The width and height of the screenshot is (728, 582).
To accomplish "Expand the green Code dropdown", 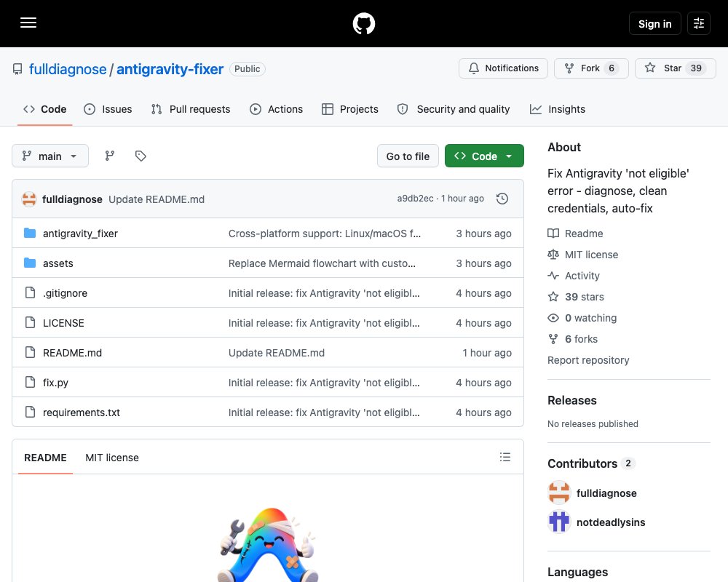I will (x=484, y=156).
